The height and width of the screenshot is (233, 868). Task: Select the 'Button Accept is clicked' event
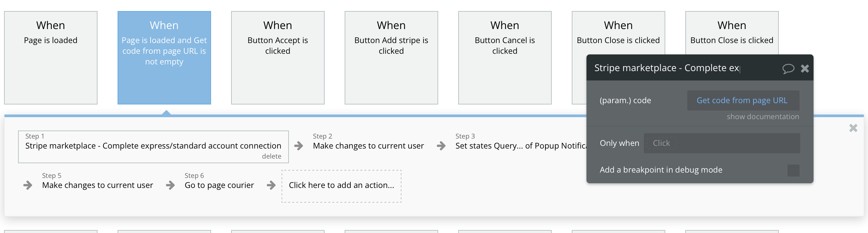(278, 57)
